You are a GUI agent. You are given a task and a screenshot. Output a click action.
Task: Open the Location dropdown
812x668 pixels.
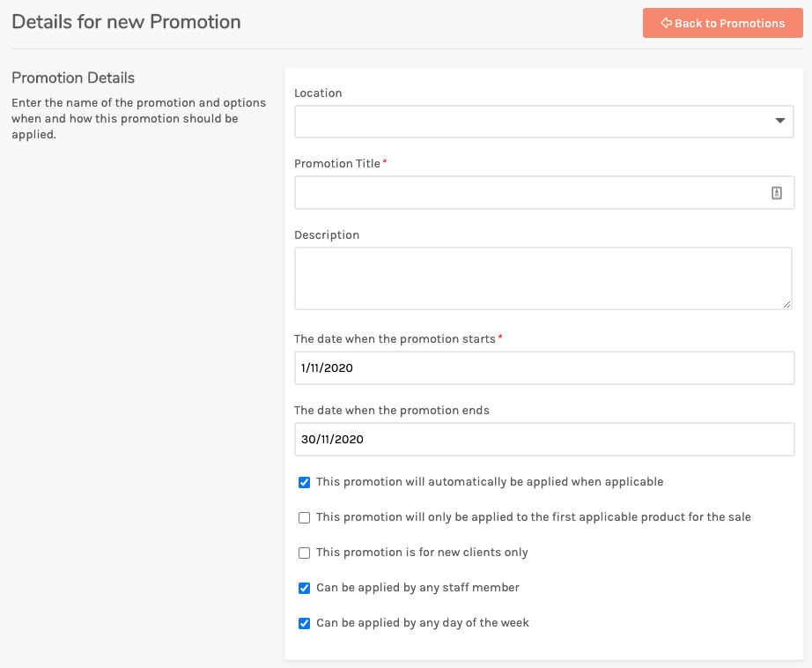pos(543,122)
